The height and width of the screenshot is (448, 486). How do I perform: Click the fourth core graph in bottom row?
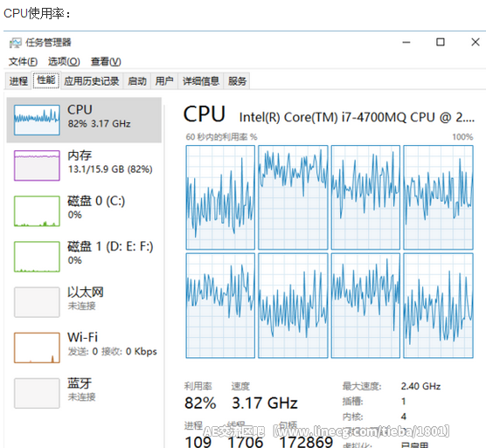[x=438, y=306]
